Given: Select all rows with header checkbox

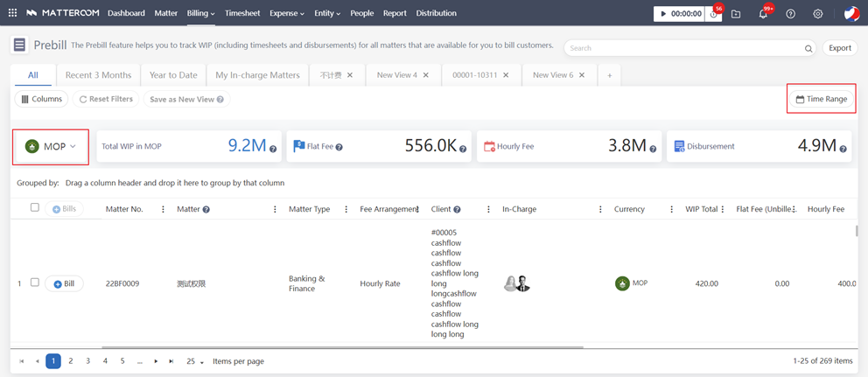Looking at the screenshot, I should tap(35, 208).
